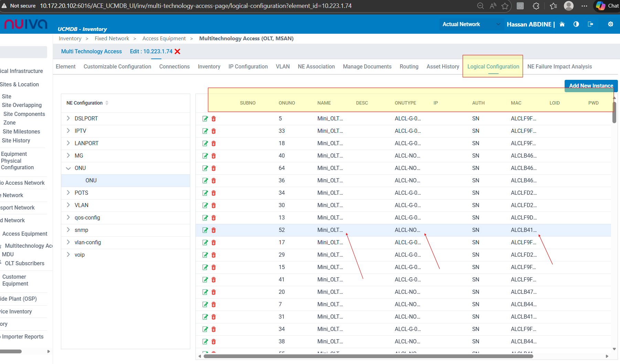Toggle the contrast theme icon
This screenshot has height=364, width=620.
pos(576,24)
